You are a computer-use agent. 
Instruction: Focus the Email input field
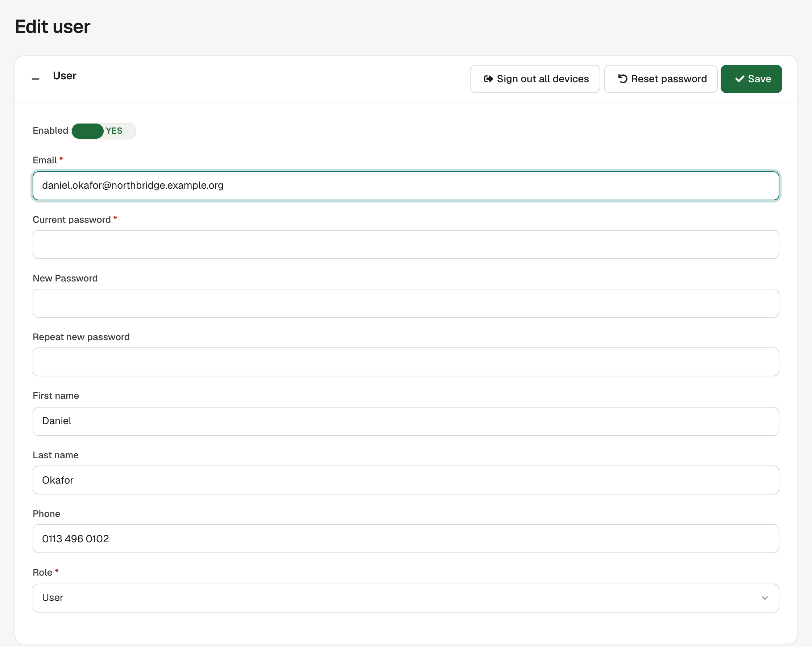click(406, 185)
